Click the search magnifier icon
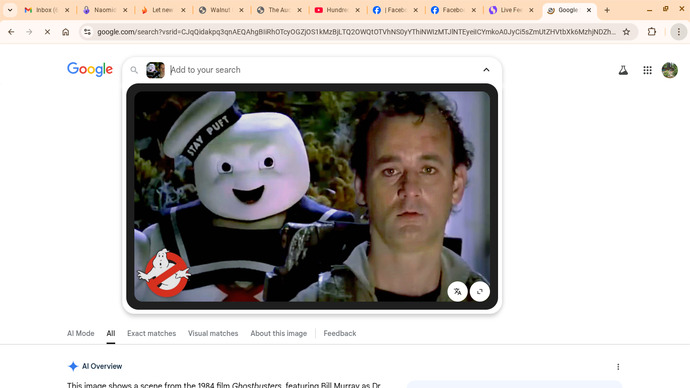690x388 pixels. 134,70
